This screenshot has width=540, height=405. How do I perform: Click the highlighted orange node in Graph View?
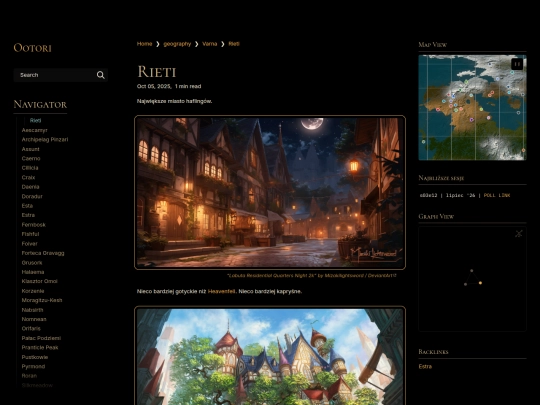[x=480, y=283]
